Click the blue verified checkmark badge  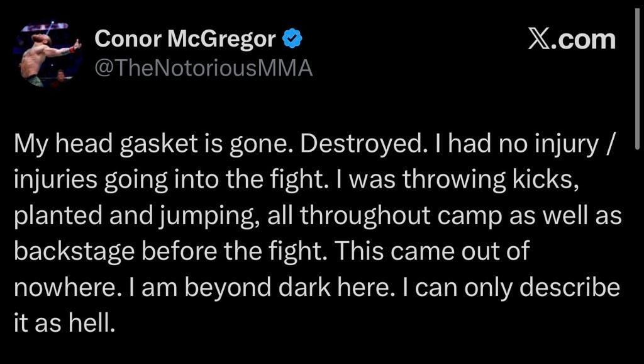coord(292,39)
